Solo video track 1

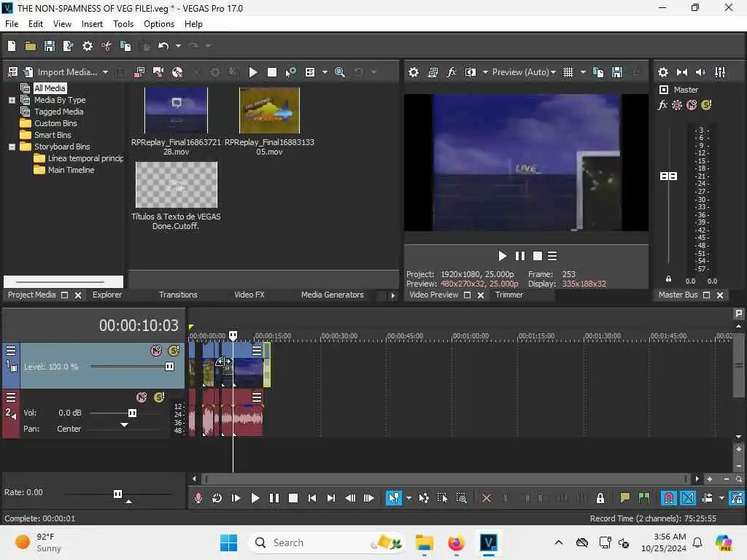[x=174, y=351]
